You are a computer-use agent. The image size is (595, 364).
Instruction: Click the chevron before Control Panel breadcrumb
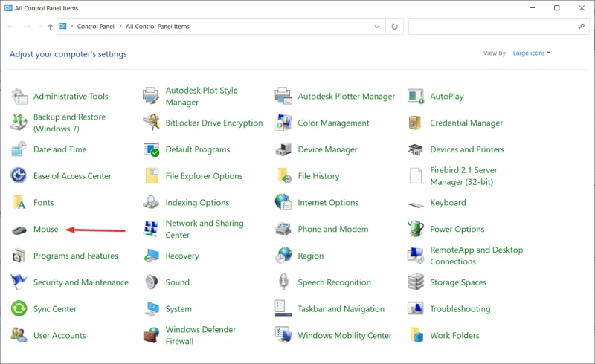[x=71, y=26]
